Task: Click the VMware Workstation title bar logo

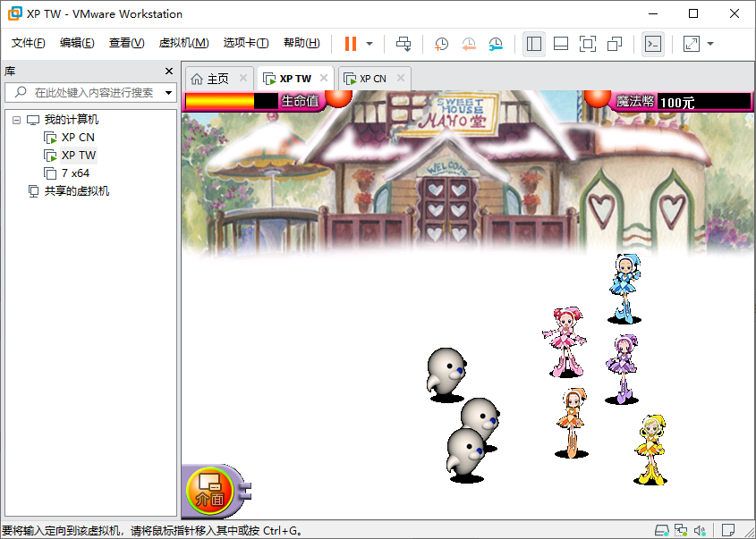Action: pyautogui.click(x=15, y=13)
